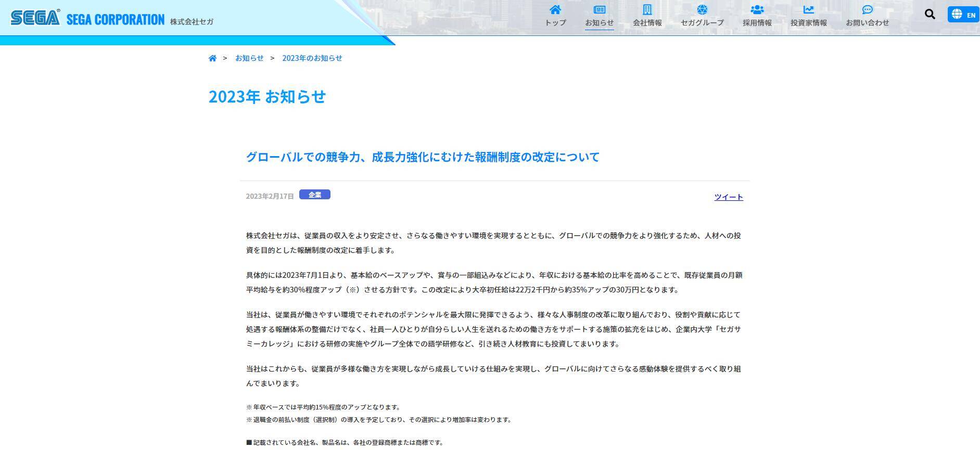Click the ツイート link

pos(728,197)
